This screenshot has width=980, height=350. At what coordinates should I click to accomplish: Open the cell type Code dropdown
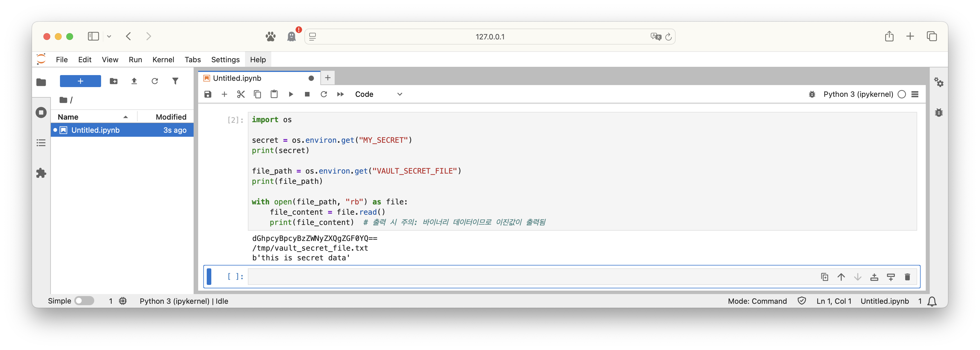point(378,94)
